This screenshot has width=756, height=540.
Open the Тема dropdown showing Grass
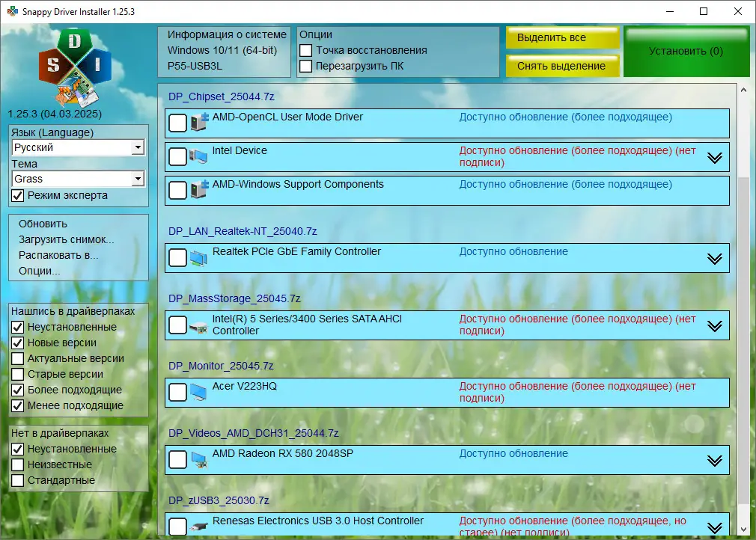click(78, 179)
